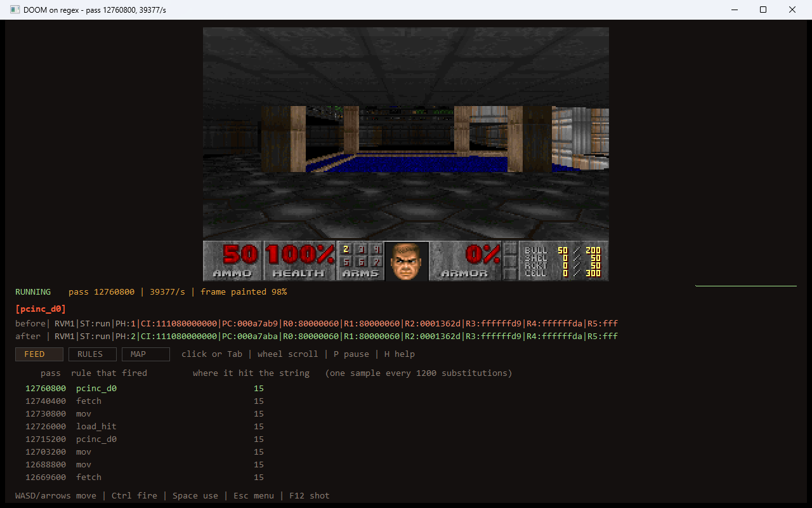Click the AMMO counter showing 50
Image resolution: width=812 pixels, height=508 pixels.
[x=233, y=261]
